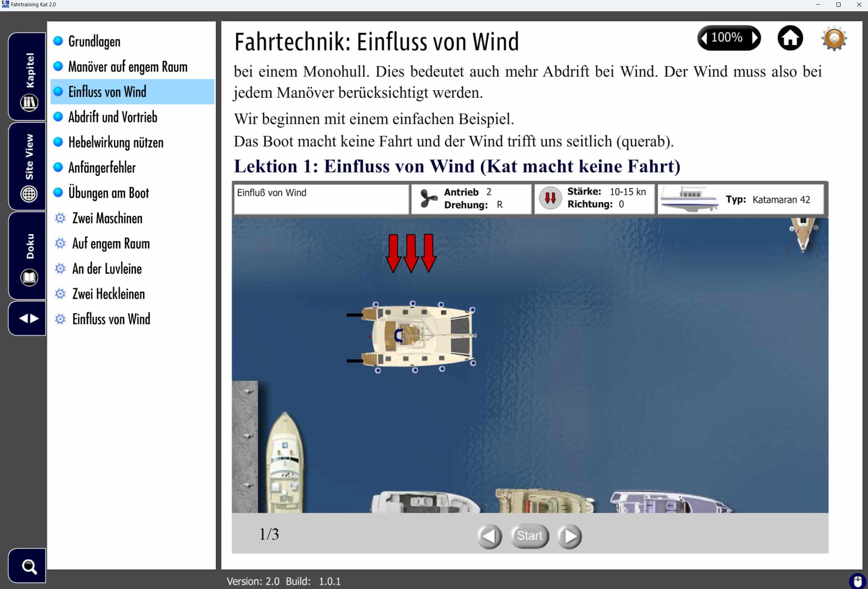Open the Doku book tab
The height and width of the screenshot is (589, 868).
pos(28,256)
